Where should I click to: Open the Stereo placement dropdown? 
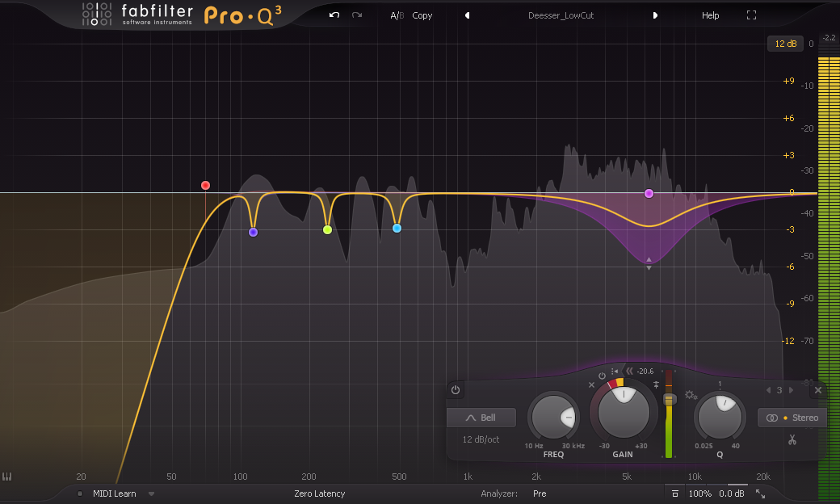click(x=792, y=418)
